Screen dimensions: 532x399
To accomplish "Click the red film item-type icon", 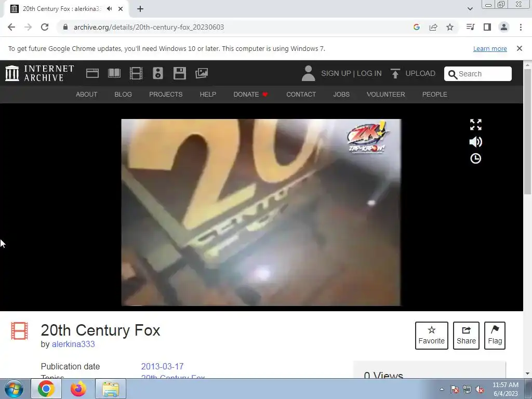I will tap(19, 331).
